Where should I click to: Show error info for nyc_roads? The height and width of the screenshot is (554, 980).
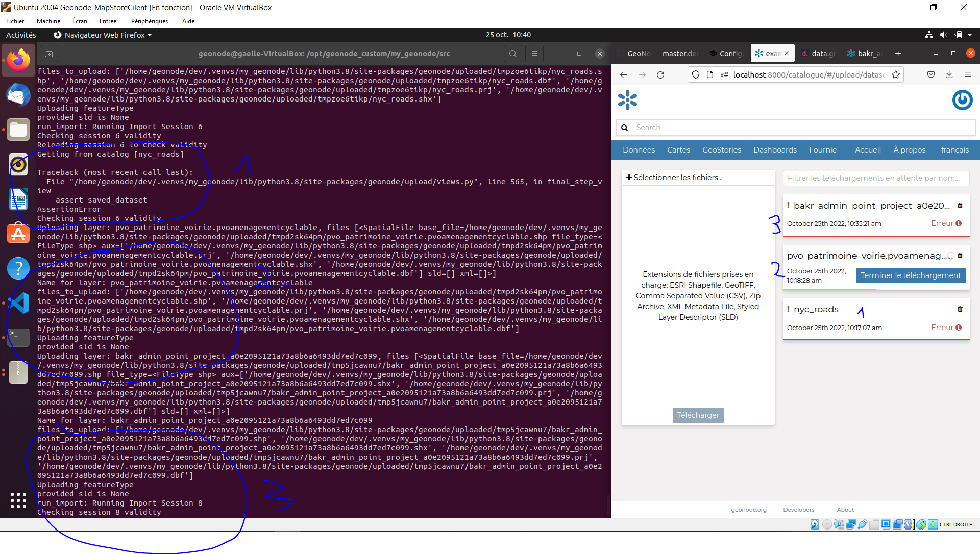pyautogui.click(x=959, y=328)
